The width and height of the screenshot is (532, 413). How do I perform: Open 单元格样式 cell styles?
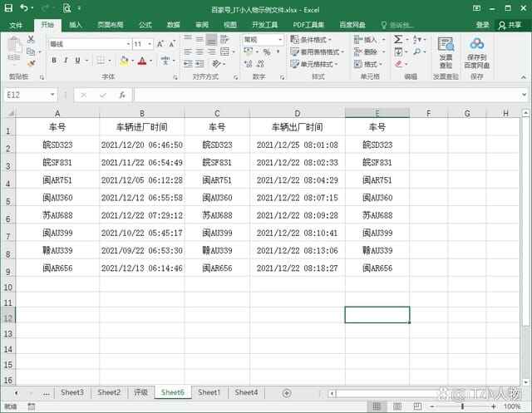314,64
